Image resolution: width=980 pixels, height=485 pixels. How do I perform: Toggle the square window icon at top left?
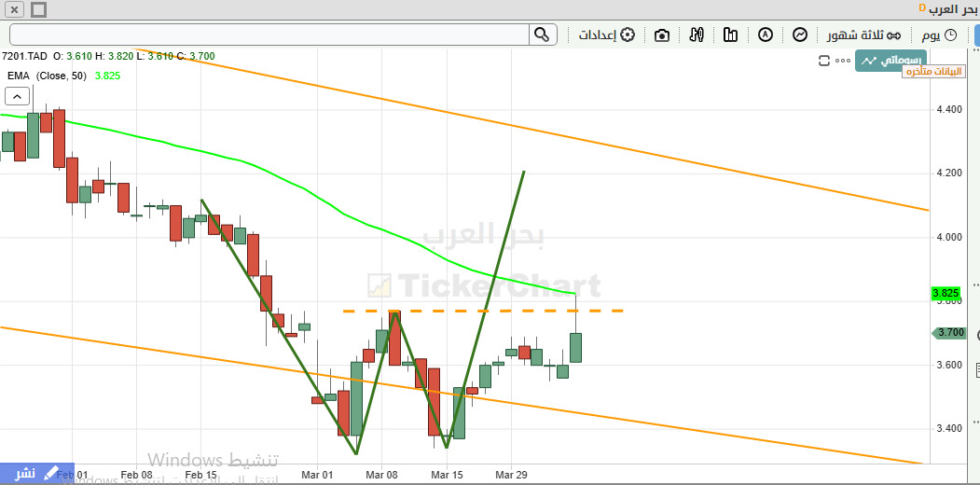[37, 9]
